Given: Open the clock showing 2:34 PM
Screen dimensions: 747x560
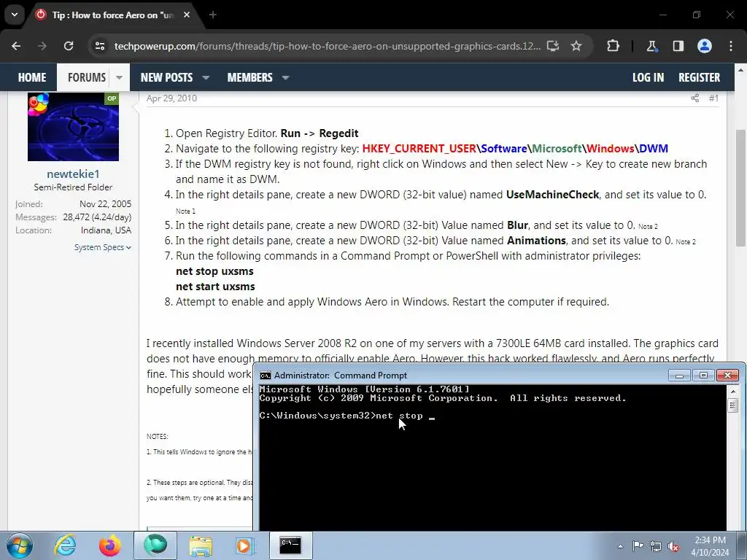Looking at the screenshot, I should 710,546.
